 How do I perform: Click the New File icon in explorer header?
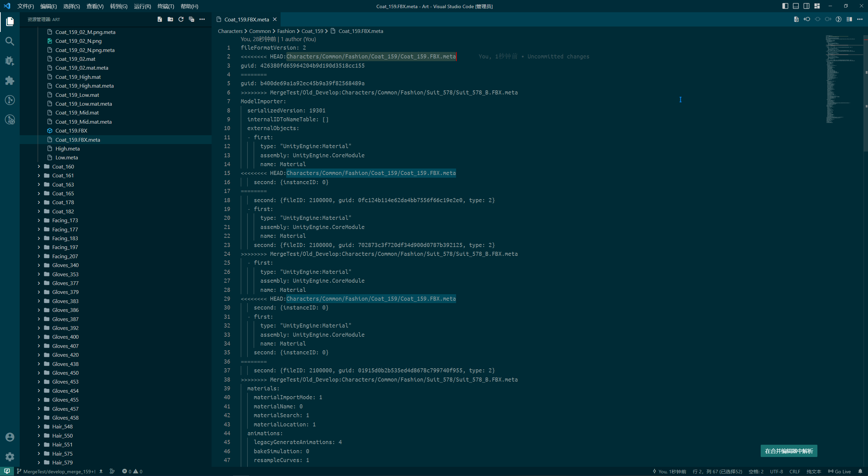coord(160,19)
